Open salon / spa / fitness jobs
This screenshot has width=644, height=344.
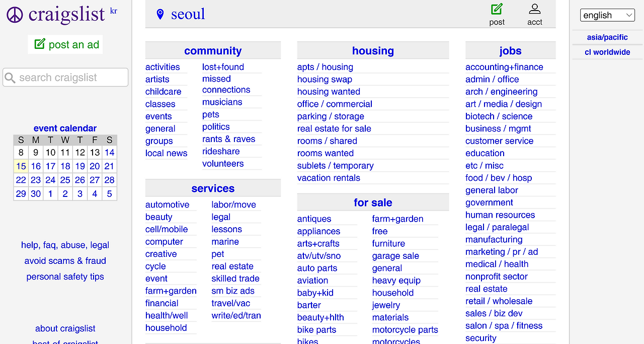(504, 326)
